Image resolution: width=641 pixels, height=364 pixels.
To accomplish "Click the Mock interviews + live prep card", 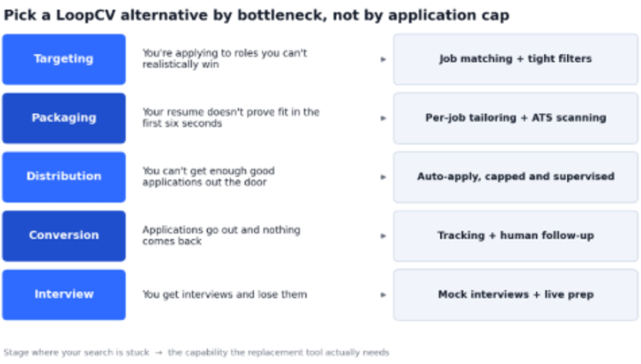I will (515, 295).
